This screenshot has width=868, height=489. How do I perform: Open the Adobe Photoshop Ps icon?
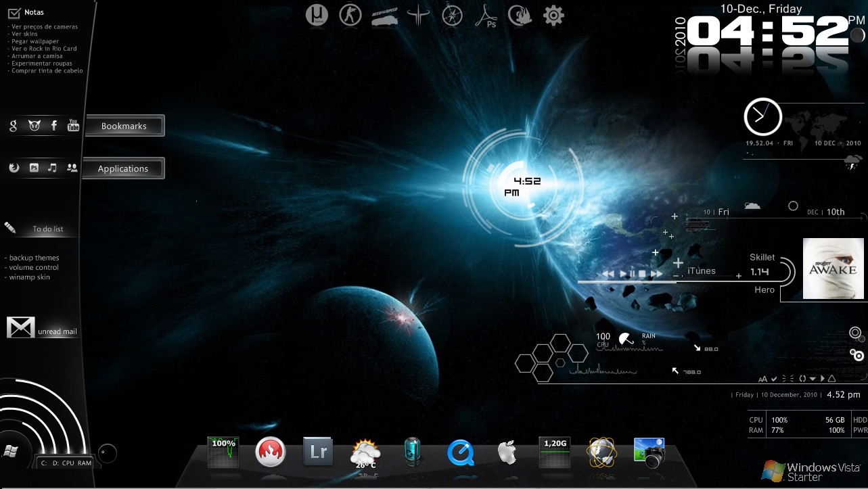(x=487, y=18)
